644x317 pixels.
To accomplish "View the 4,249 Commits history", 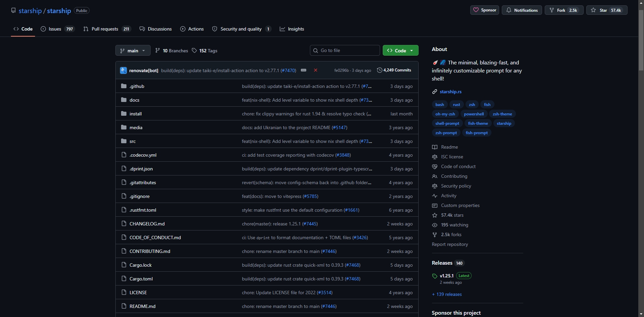I will [394, 70].
